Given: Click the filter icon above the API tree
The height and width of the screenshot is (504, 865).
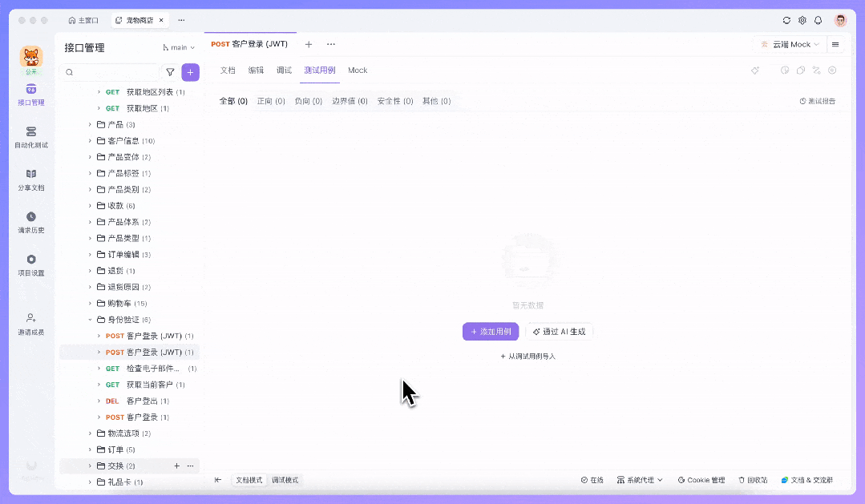Looking at the screenshot, I should pos(169,71).
